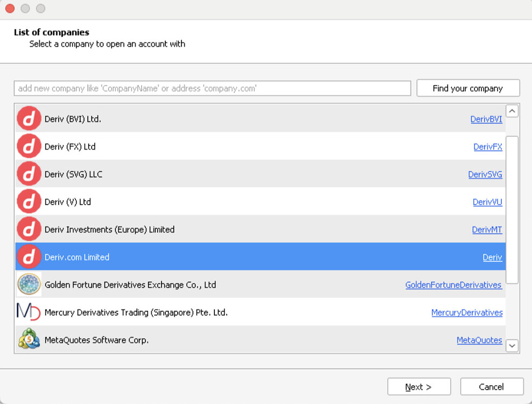Open the MetaQuotes server link

(x=479, y=340)
